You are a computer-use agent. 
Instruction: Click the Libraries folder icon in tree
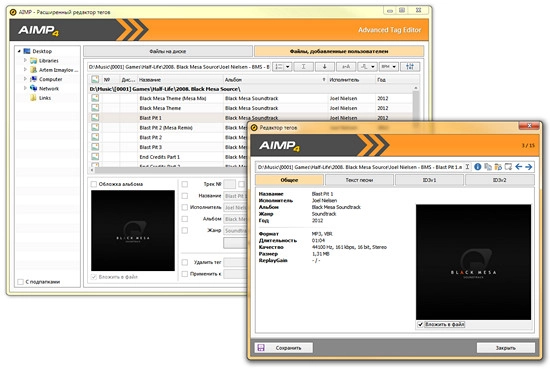tap(33, 61)
